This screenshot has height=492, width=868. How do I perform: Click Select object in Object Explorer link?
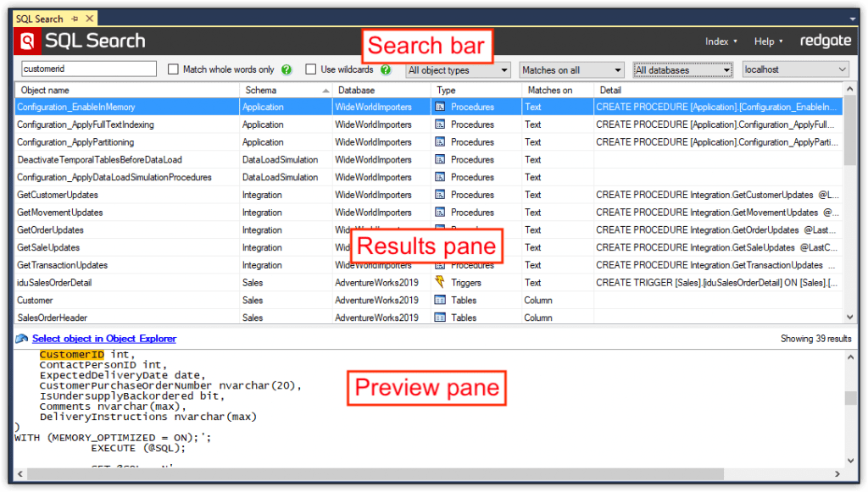103,338
